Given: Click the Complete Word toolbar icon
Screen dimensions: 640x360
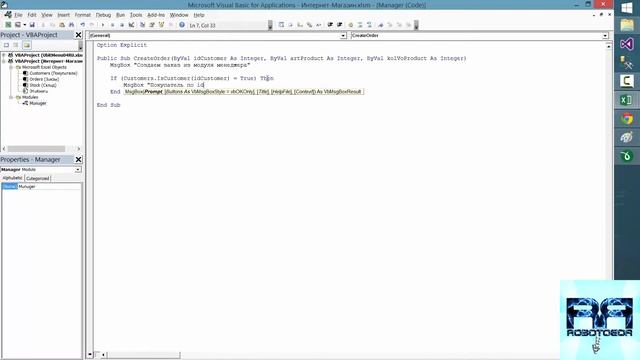Looking at the screenshot, I should [319, 25].
